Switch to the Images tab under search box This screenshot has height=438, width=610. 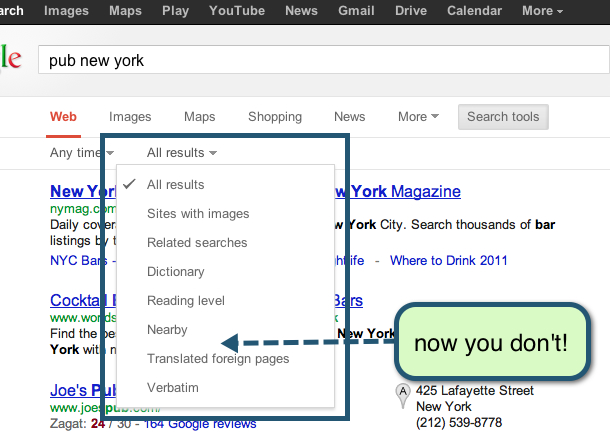tap(130, 117)
